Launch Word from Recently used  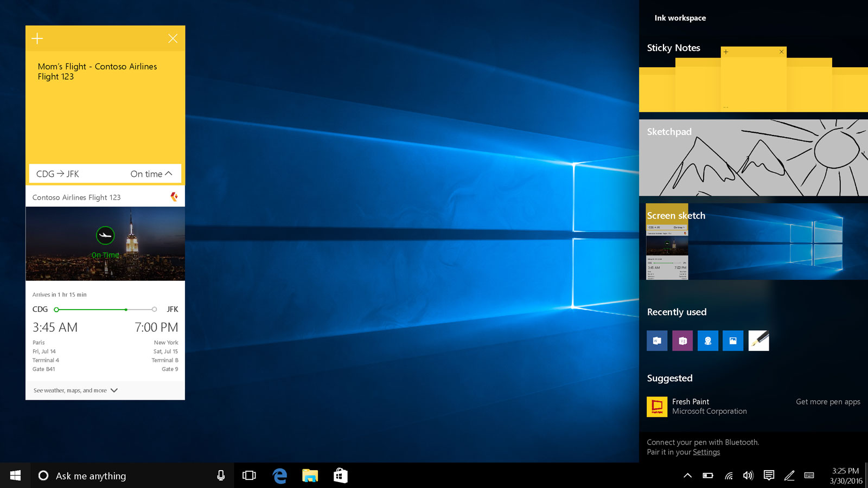657,341
